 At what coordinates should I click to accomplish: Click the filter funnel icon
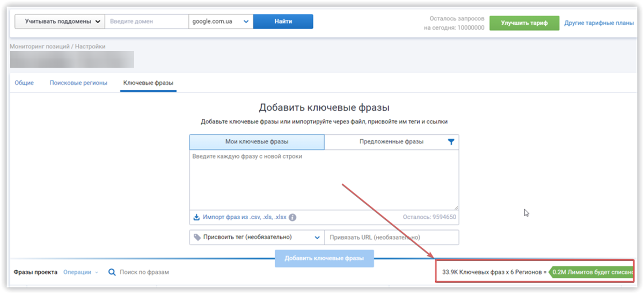click(x=451, y=142)
